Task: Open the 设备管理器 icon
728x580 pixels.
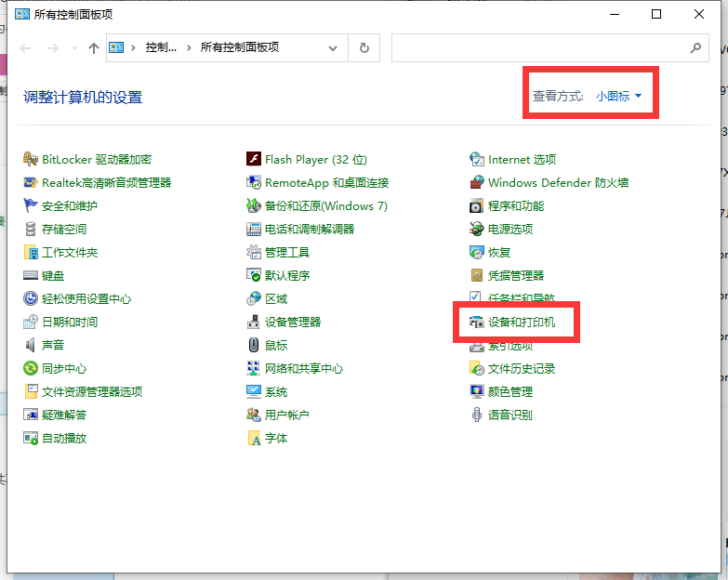Action: [x=254, y=322]
